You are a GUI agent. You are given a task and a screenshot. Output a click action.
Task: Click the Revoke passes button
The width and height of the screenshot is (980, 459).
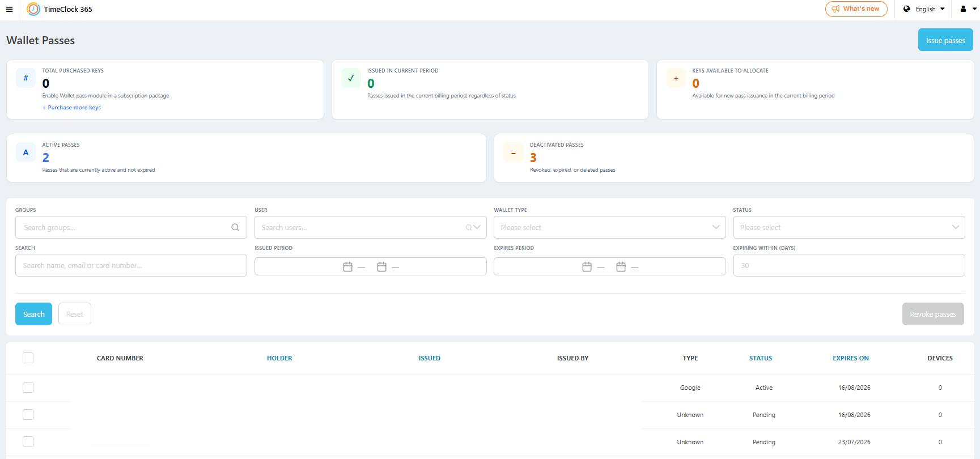pos(933,314)
